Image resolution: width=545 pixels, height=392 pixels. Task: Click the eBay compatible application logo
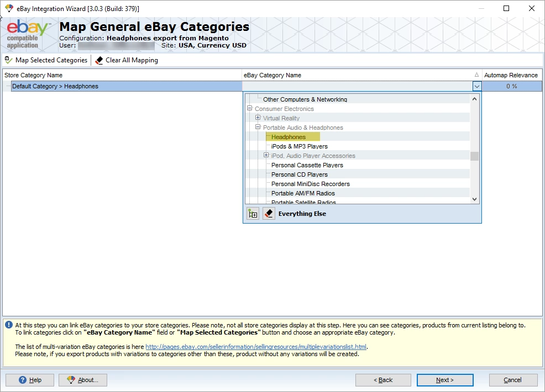tap(28, 34)
